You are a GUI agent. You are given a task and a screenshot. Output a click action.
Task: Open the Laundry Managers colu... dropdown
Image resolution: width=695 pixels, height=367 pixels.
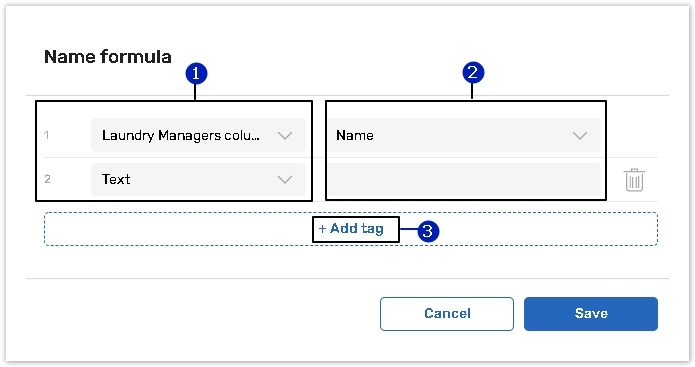198,135
